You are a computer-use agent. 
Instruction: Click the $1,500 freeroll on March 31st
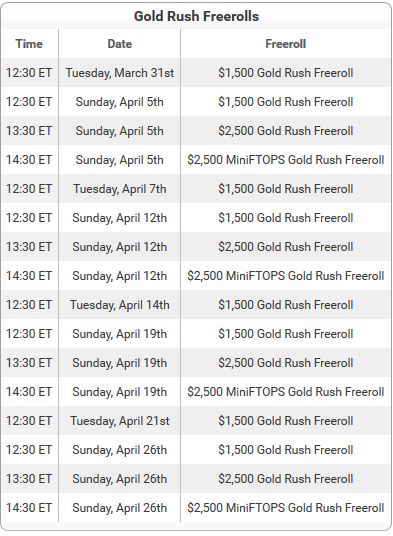286,73
